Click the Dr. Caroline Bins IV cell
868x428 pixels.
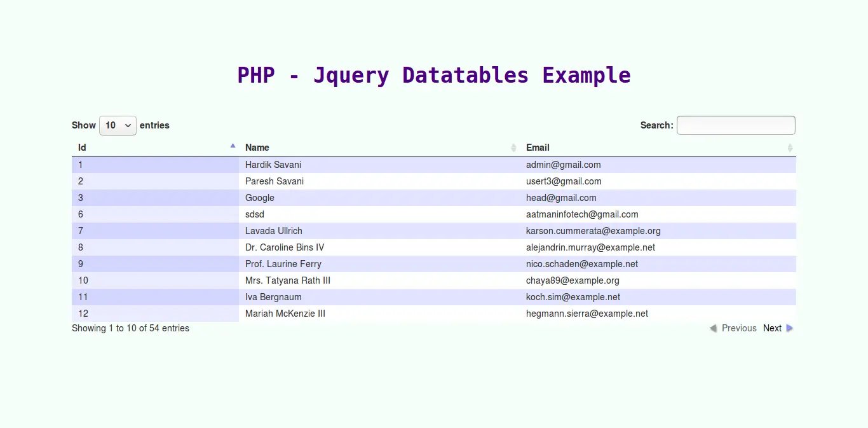284,247
